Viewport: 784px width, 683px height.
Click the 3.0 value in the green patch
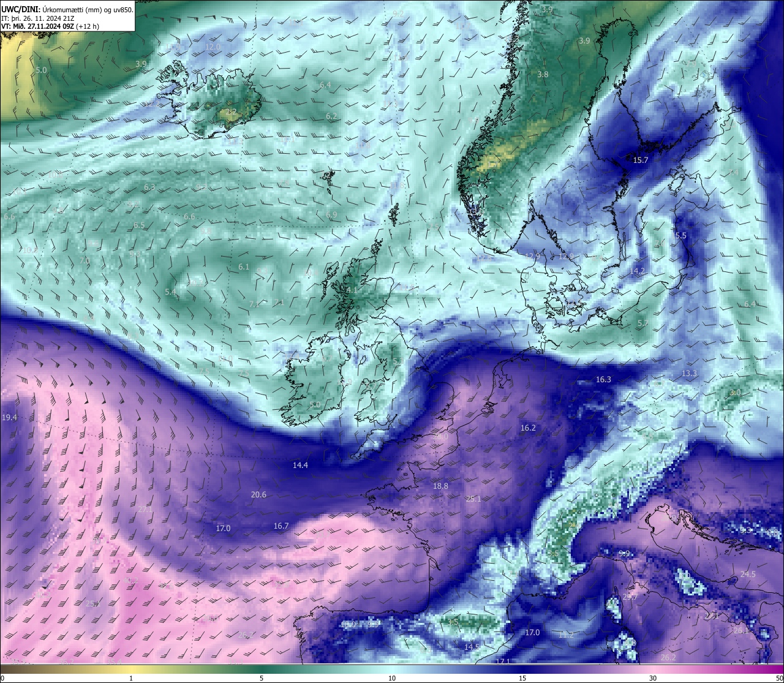pyautogui.click(x=736, y=393)
